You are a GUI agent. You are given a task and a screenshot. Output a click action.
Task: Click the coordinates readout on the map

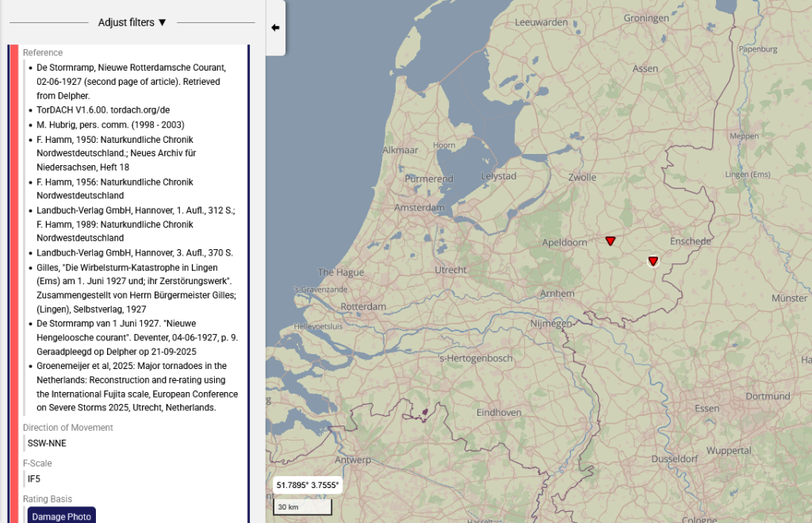point(307,485)
